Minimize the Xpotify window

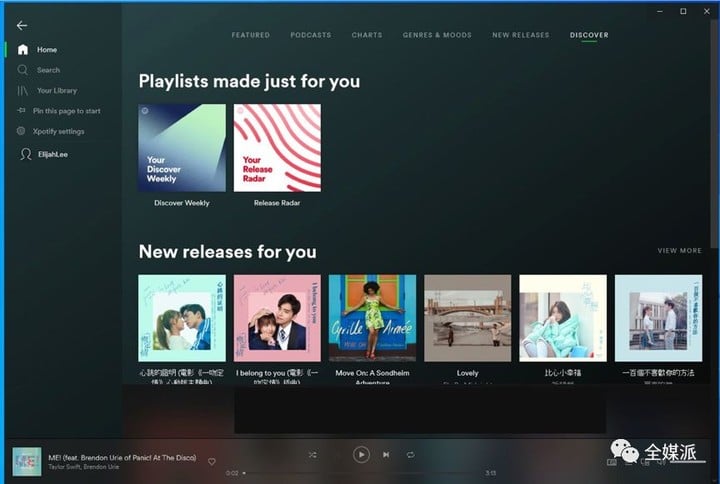tap(660, 11)
